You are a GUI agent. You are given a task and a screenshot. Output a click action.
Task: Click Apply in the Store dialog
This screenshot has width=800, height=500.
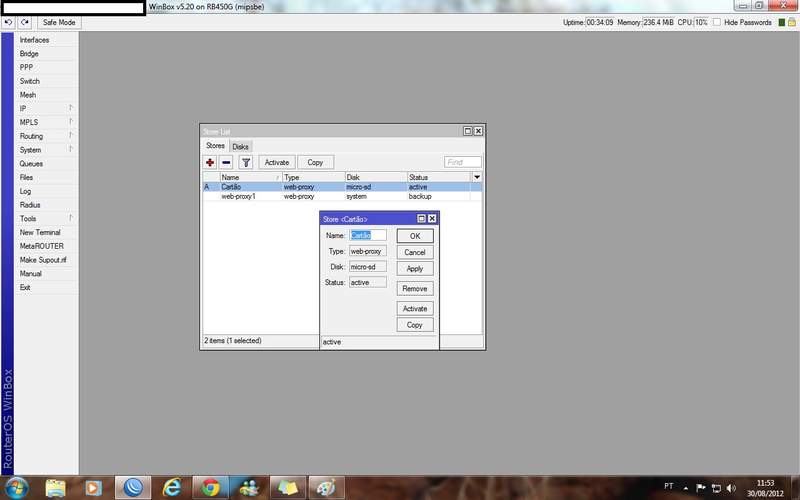415,268
